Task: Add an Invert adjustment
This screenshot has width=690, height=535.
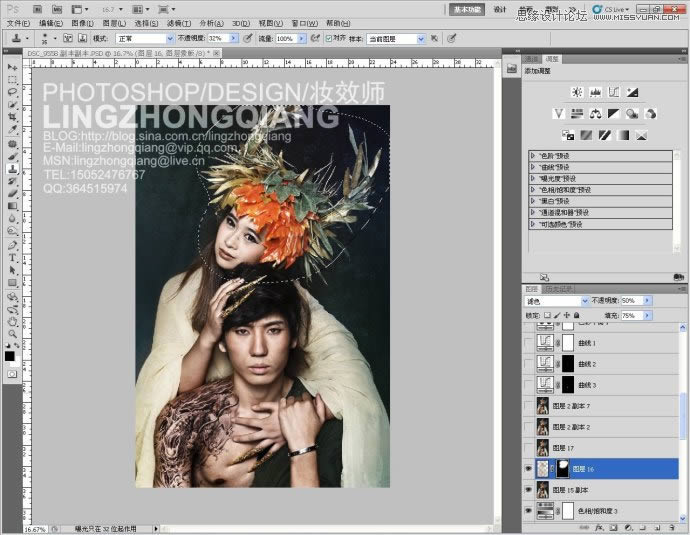Action: coord(568,135)
